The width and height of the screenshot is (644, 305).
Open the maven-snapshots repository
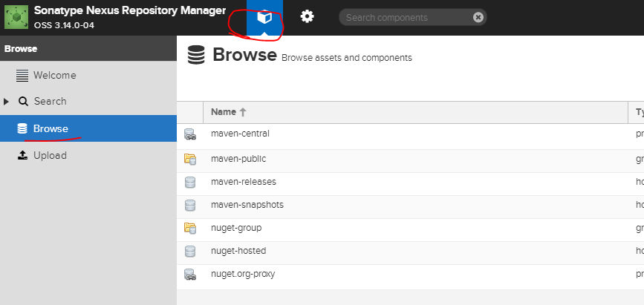point(247,204)
